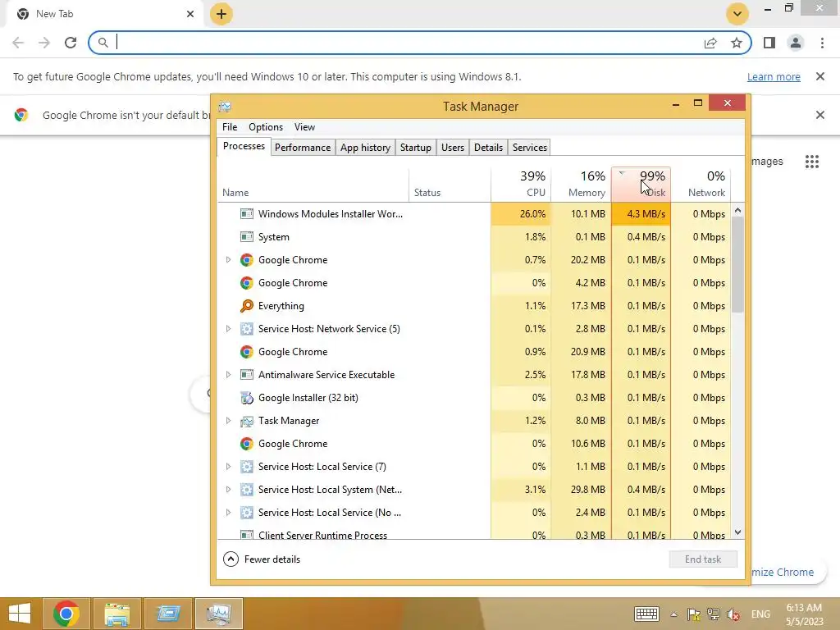Open the Chrome profile avatar
Image resolution: width=840 pixels, height=630 pixels.
pos(796,43)
